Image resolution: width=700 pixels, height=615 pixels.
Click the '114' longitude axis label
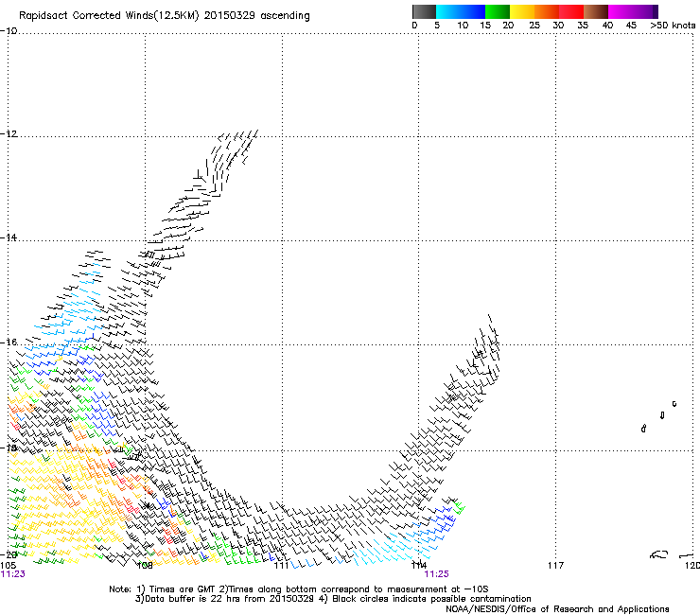[419, 566]
